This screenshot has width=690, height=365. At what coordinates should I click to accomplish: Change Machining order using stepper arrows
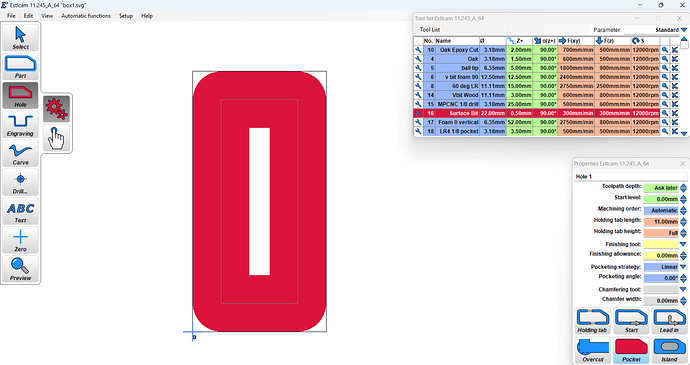click(683, 210)
